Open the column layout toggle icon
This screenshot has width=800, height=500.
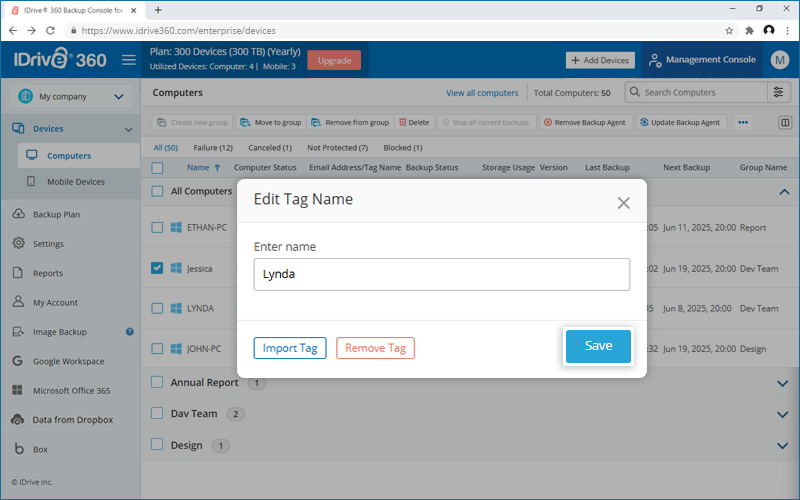tap(785, 122)
